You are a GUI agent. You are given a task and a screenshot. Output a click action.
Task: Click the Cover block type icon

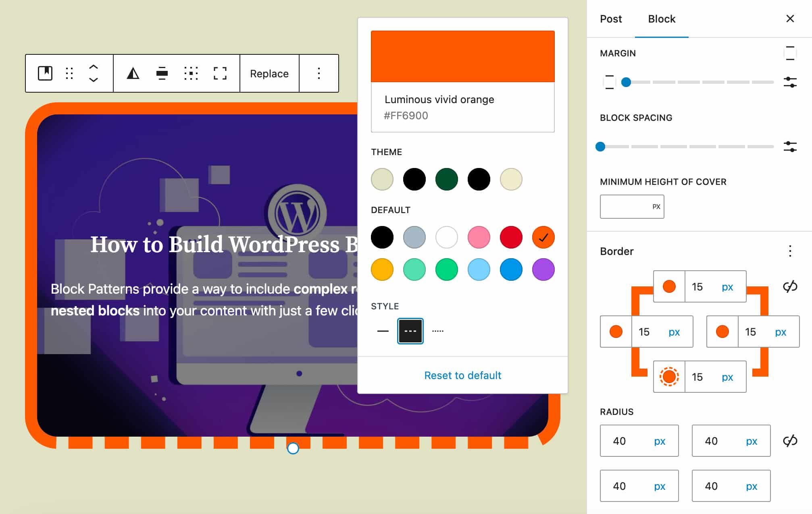[x=45, y=73]
